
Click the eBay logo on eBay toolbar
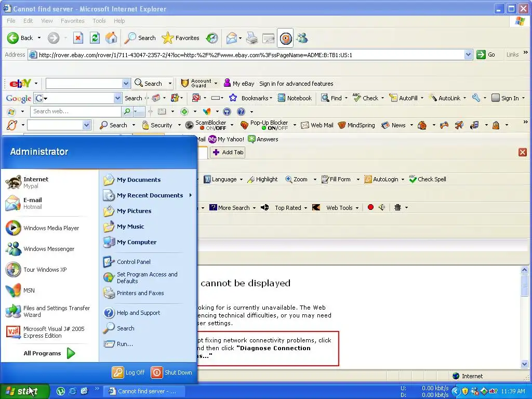[x=20, y=83]
